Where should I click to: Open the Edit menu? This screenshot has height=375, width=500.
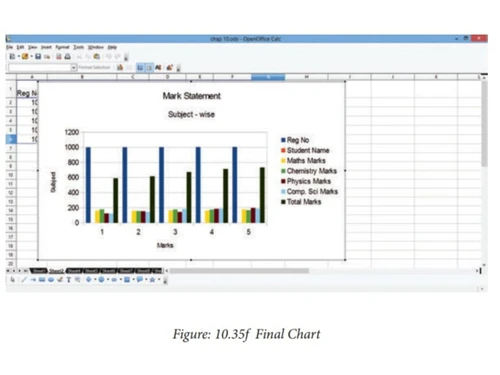click(x=20, y=47)
